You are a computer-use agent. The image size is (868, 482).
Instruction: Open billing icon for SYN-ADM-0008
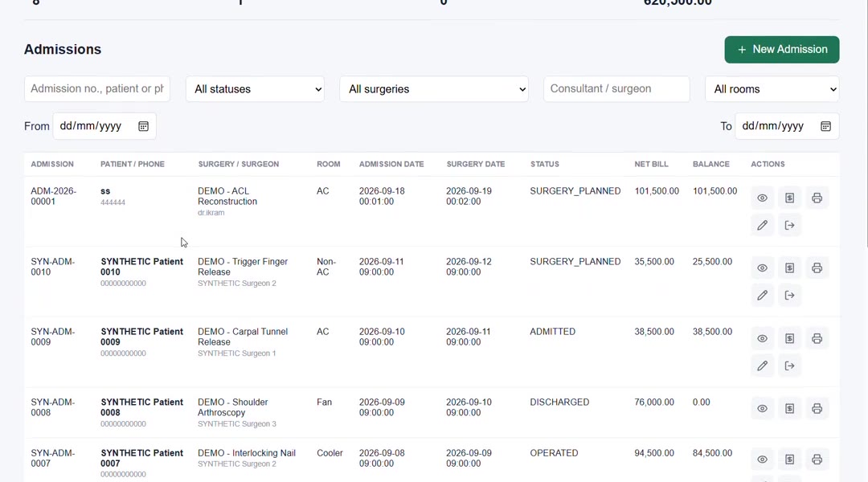point(789,409)
